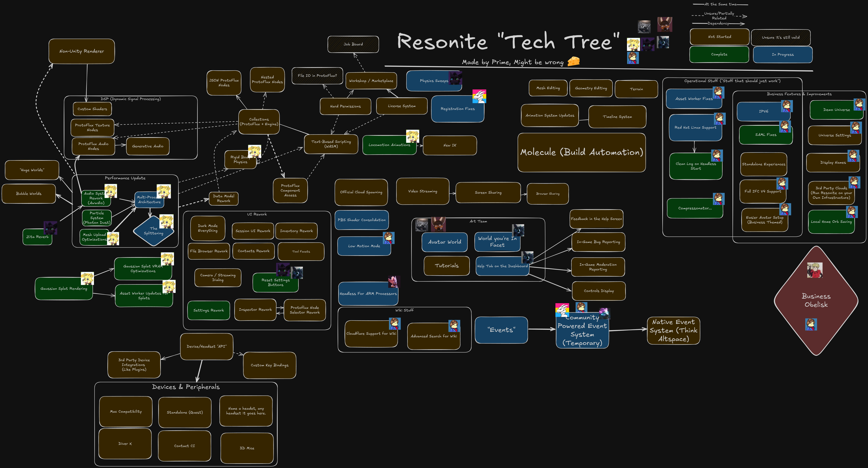Click the avatar on Local Home Orb Saving

[852, 212]
